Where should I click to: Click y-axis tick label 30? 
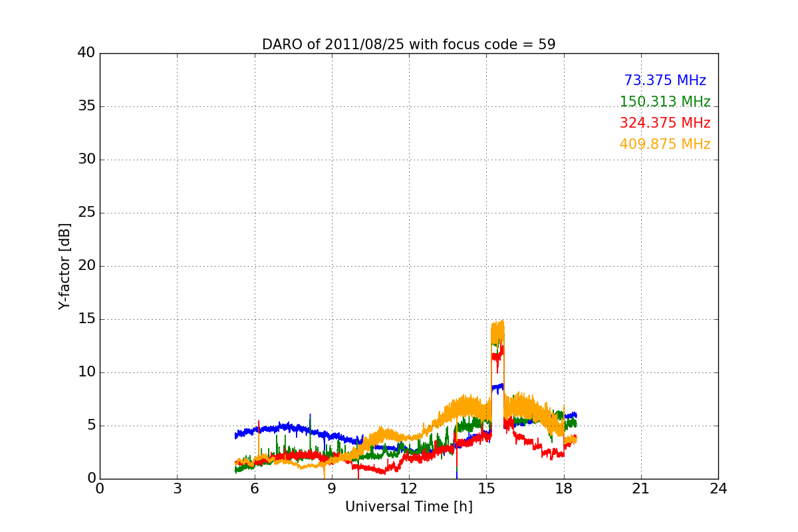coord(86,160)
